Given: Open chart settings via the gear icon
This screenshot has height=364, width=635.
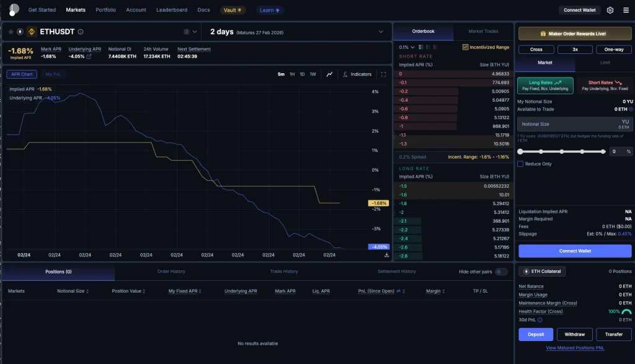Looking at the screenshot, I should pyautogui.click(x=611, y=10).
